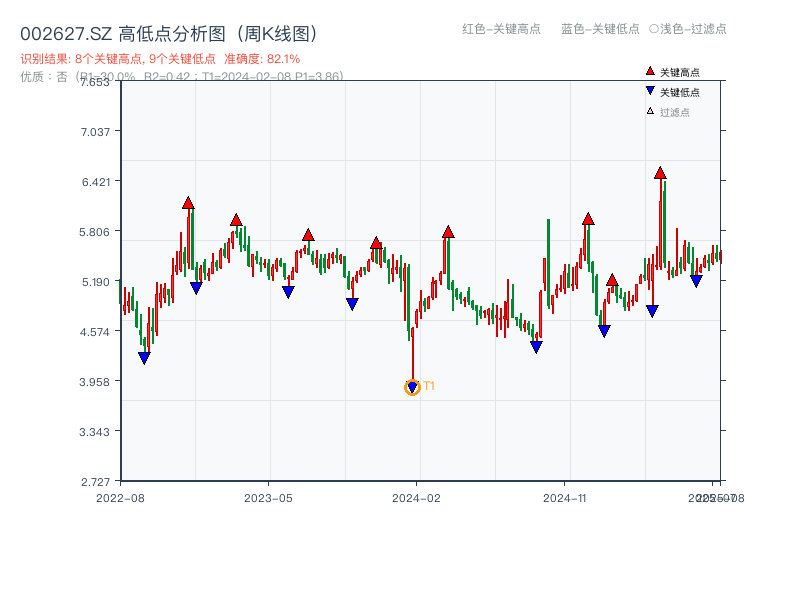800x600 pixels.
Task: Click the 7.037 y-axis label
Action: [95, 132]
